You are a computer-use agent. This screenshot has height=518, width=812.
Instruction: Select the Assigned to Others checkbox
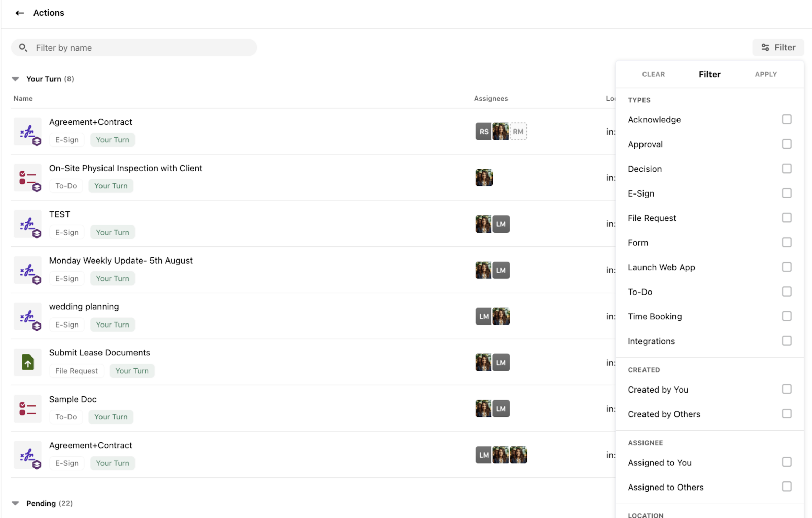click(x=786, y=487)
